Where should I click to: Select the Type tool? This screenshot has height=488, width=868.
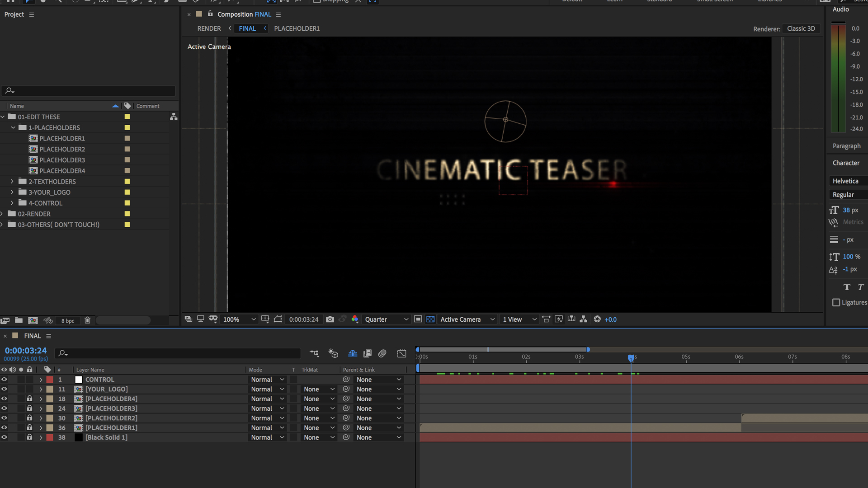[151, 2]
